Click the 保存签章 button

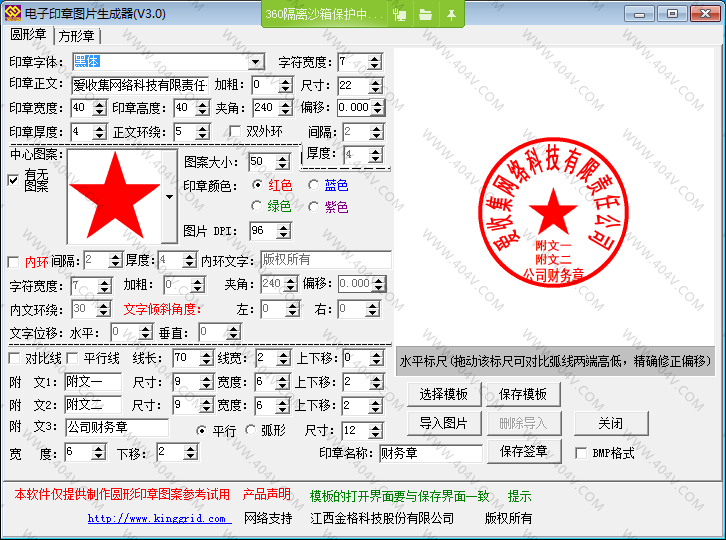[524, 451]
